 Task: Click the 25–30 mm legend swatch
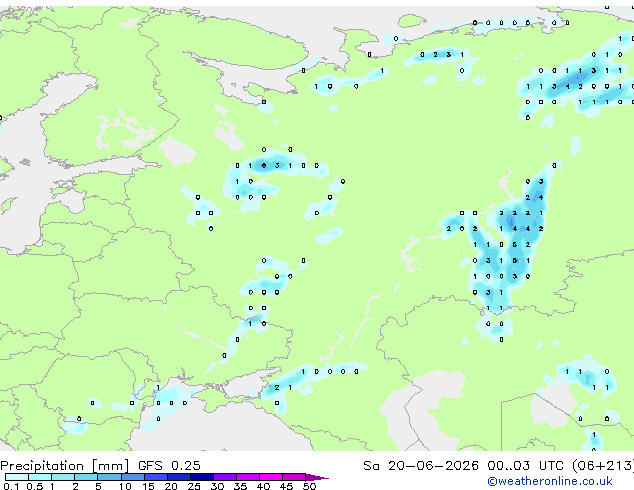pyautogui.click(x=201, y=477)
